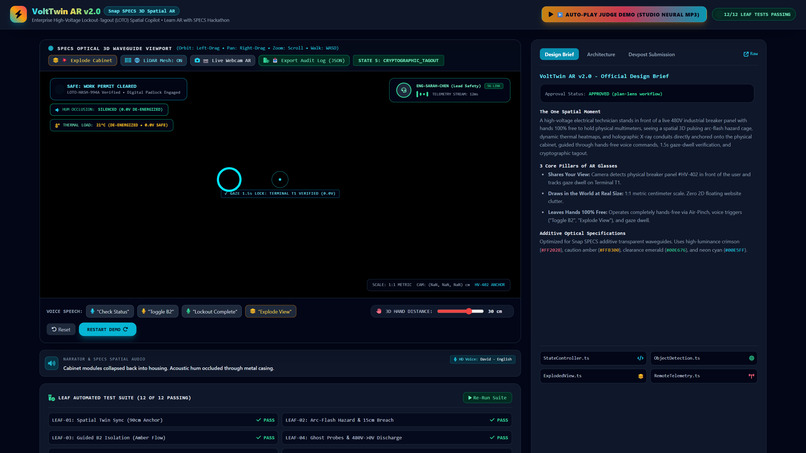Open the Raw view link

pos(750,54)
